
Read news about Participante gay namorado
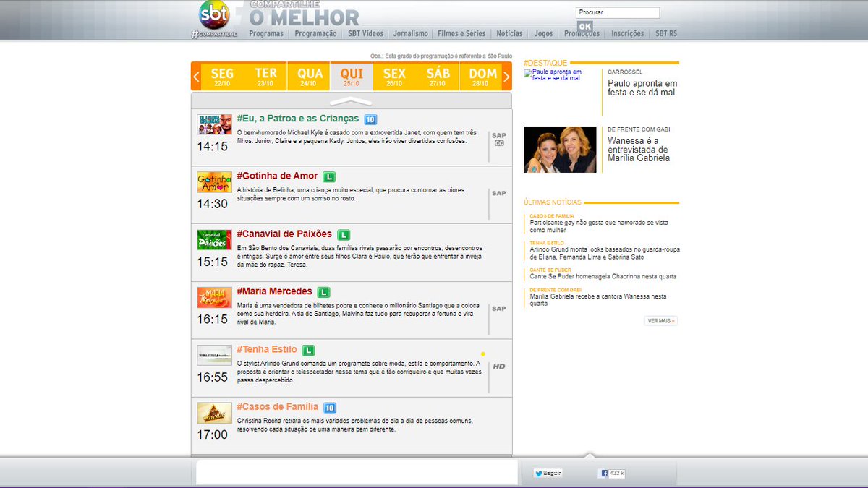599,226
